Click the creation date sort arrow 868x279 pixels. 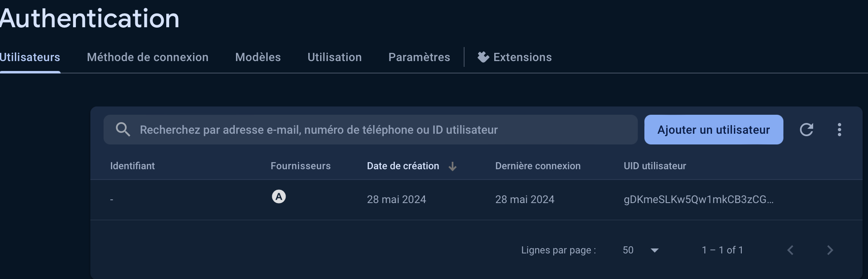453,166
